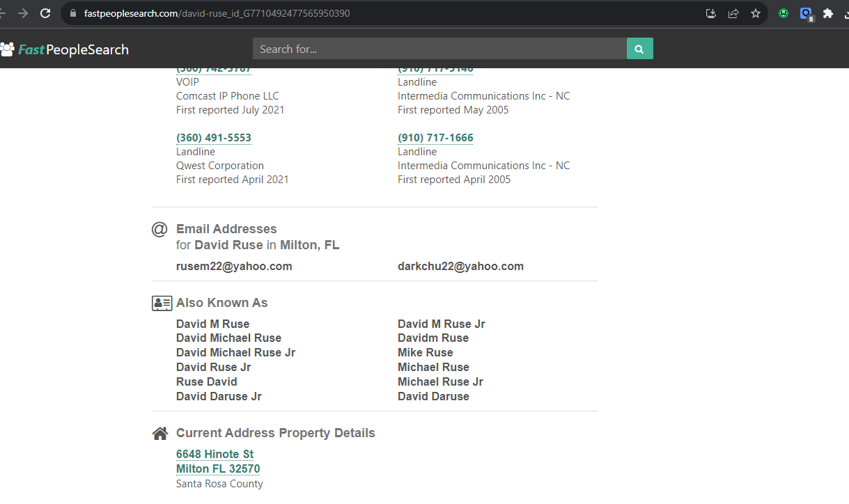Click the @ icon beside Email Addresses

(x=159, y=229)
